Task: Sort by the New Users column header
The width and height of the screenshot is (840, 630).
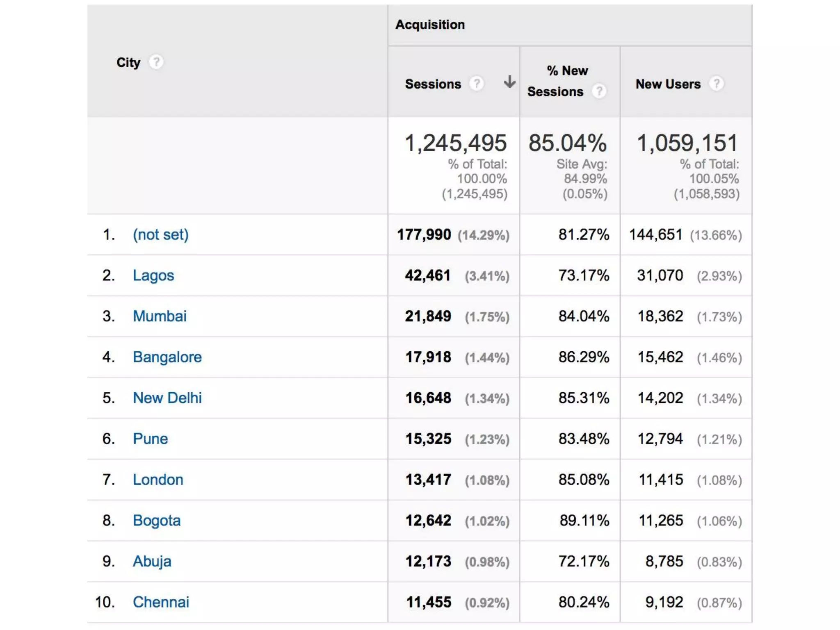Action: pos(668,84)
